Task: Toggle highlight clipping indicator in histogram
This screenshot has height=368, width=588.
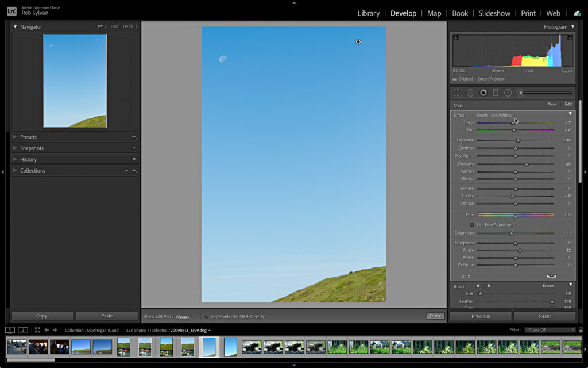Action: [x=570, y=37]
